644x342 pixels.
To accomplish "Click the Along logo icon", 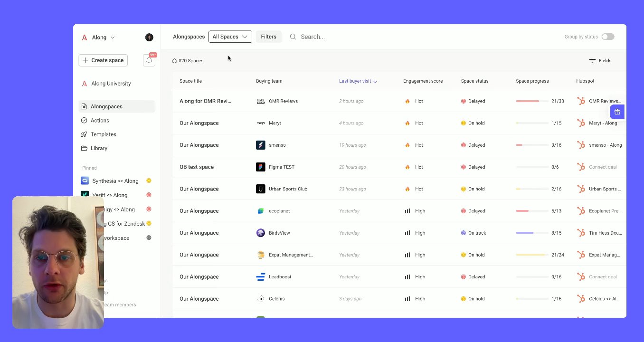I will pyautogui.click(x=85, y=37).
